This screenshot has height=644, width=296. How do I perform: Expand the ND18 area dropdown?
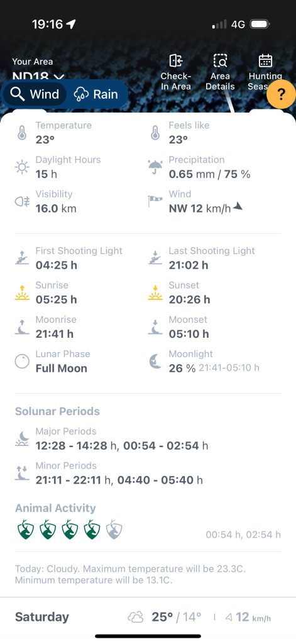(38, 76)
